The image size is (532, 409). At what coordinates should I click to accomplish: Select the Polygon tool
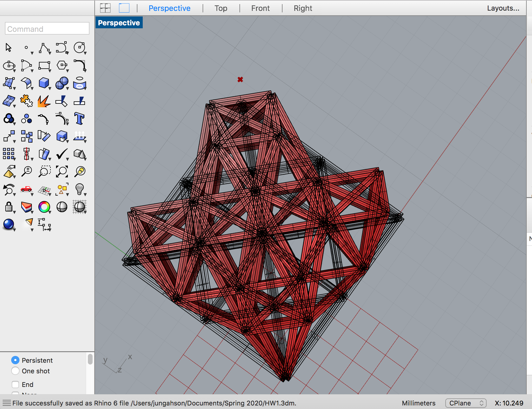(62, 65)
